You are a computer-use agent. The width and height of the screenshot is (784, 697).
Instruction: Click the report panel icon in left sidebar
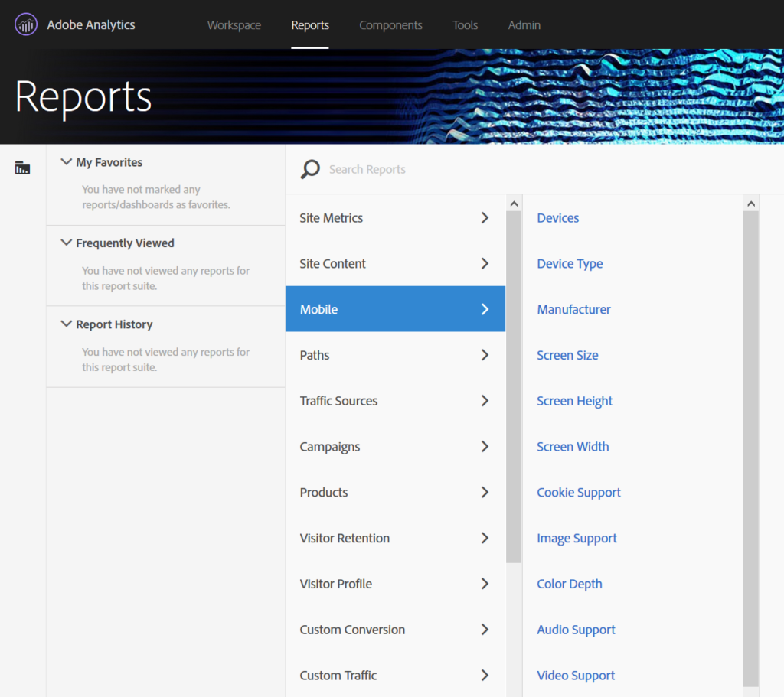click(x=22, y=168)
